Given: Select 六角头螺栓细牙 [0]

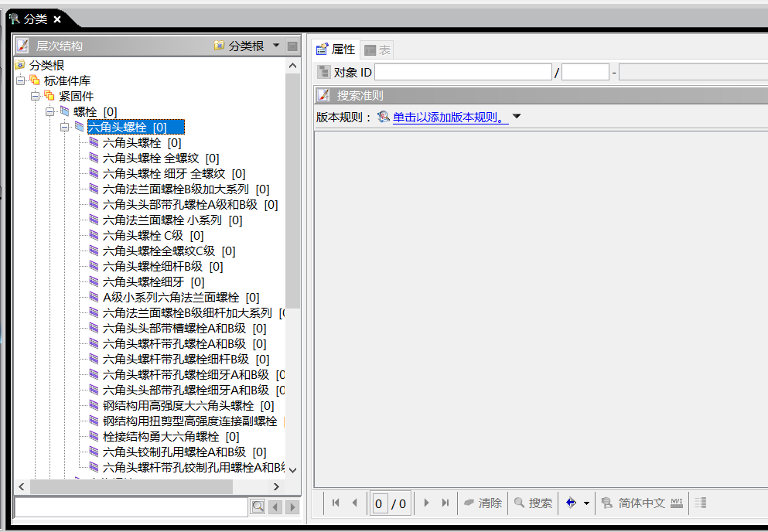Looking at the screenshot, I should point(153,282).
